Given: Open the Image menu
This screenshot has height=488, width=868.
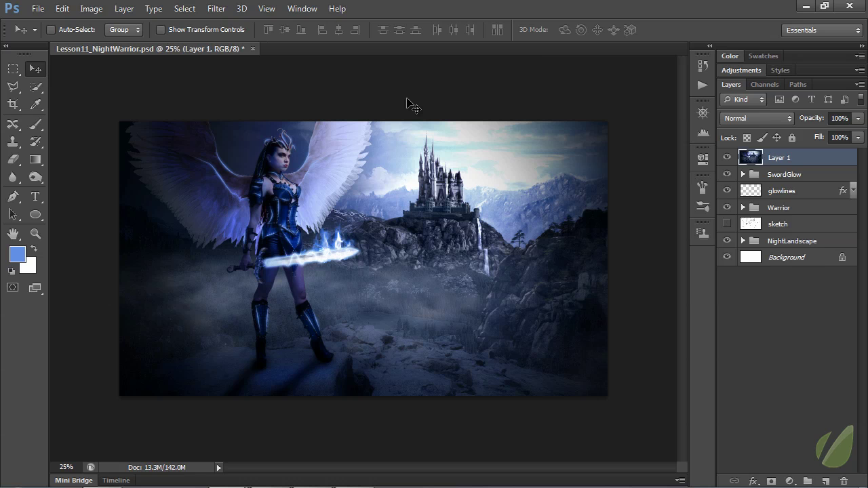Looking at the screenshot, I should coord(91,9).
